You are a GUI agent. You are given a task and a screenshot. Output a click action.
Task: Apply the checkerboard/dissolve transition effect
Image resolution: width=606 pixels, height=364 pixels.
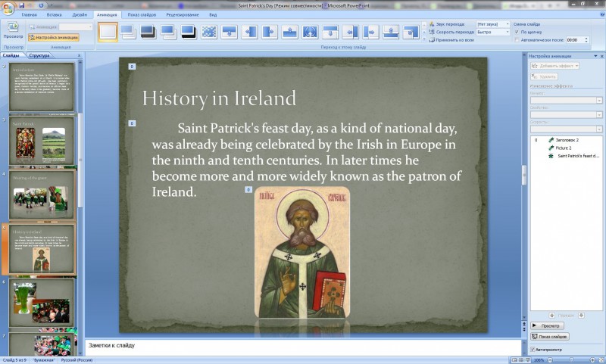tap(208, 31)
